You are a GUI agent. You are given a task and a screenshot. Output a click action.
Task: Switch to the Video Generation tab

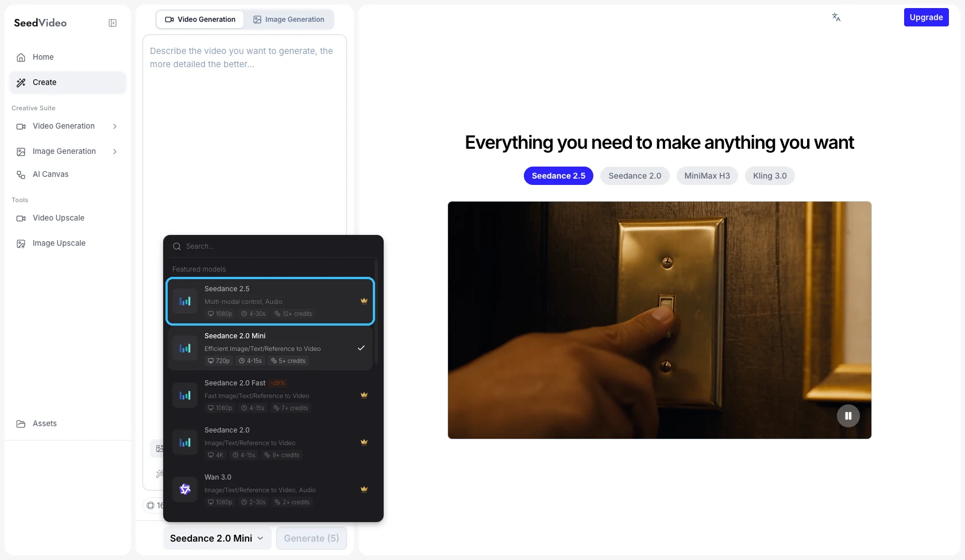point(200,20)
